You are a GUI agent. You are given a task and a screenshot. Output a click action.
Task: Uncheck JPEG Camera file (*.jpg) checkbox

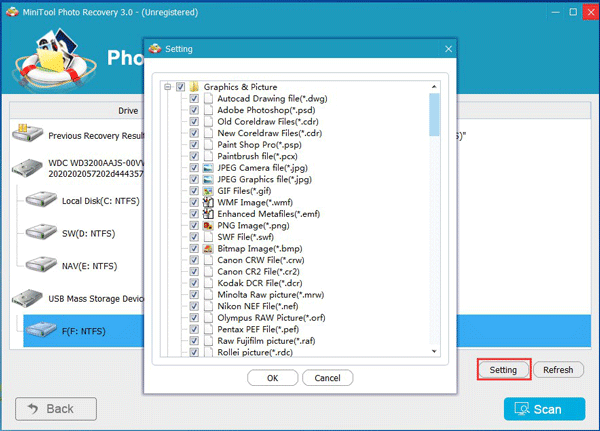pyautogui.click(x=194, y=168)
